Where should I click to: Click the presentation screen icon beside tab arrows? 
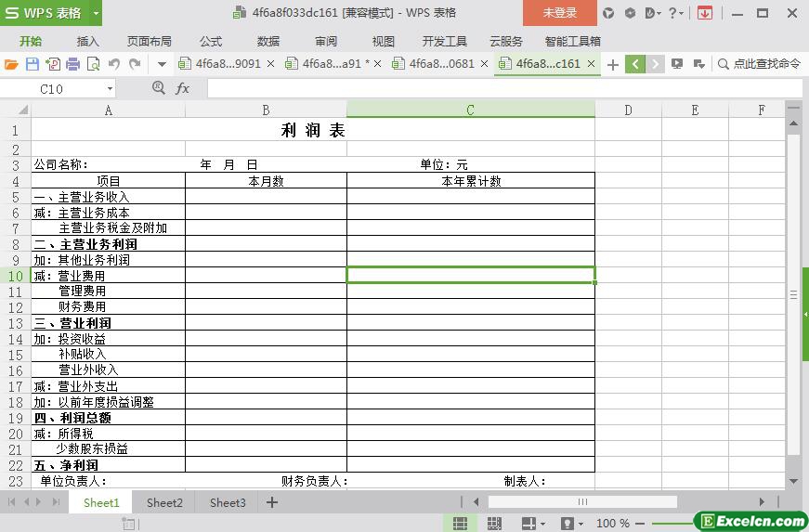click(x=677, y=64)
